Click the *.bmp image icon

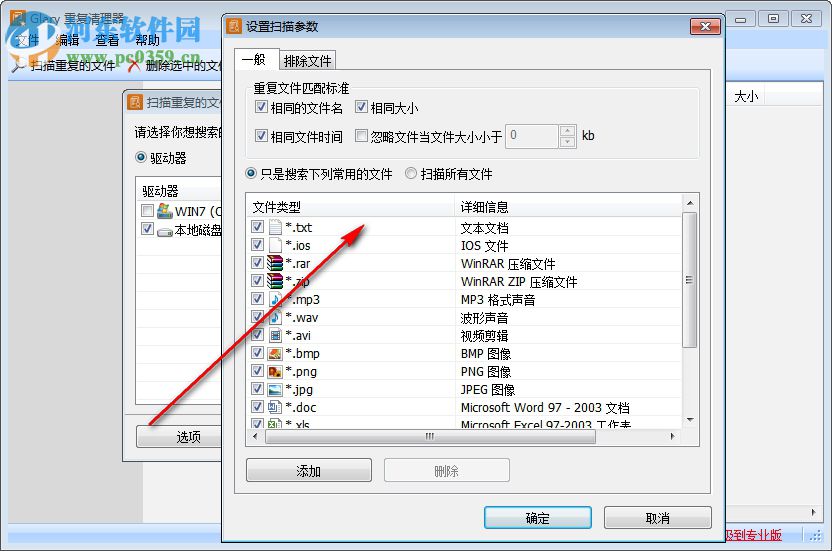coord(275,354)
